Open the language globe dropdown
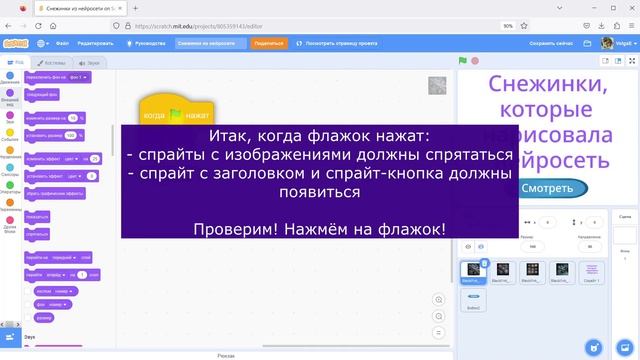640x360 pixels. coord(42,43)
